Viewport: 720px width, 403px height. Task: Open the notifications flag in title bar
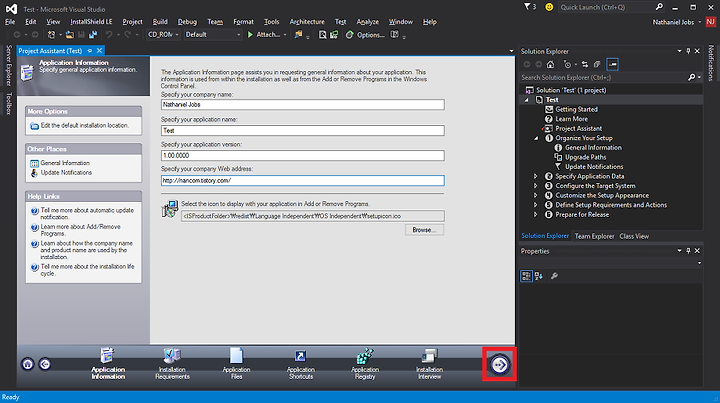[528, 7]
